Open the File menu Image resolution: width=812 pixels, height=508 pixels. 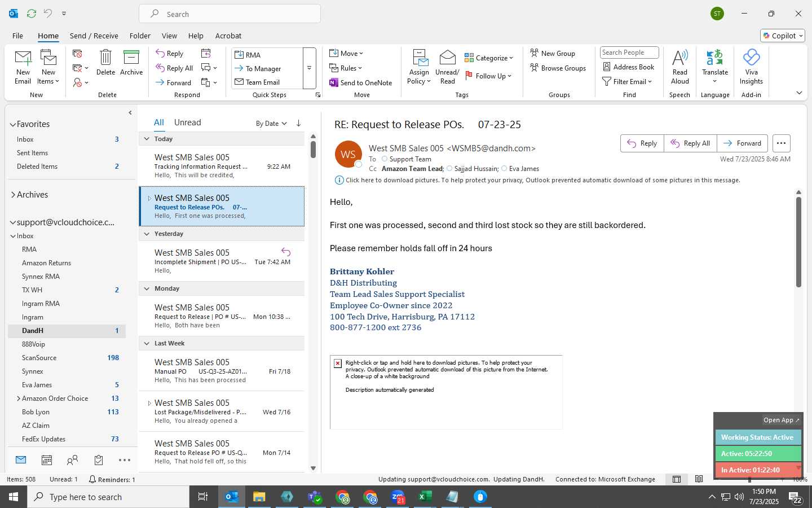coord(17,36)
